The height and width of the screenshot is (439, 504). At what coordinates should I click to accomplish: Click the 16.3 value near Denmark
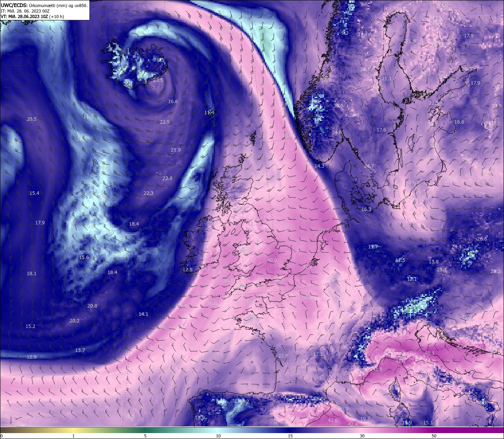pos(366,209)
